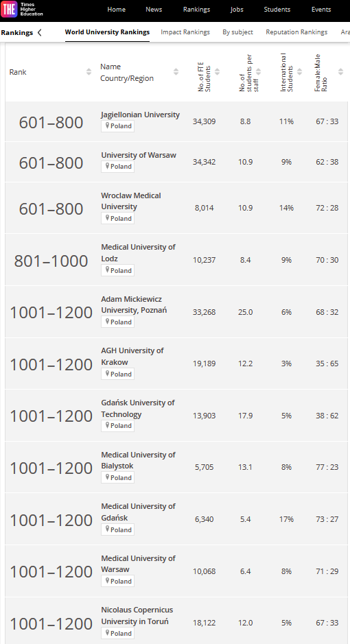This screenshot has width=350, height=644.
Task: Click the Events item in header
Action: pyautogui.click(x=321, y=10)
